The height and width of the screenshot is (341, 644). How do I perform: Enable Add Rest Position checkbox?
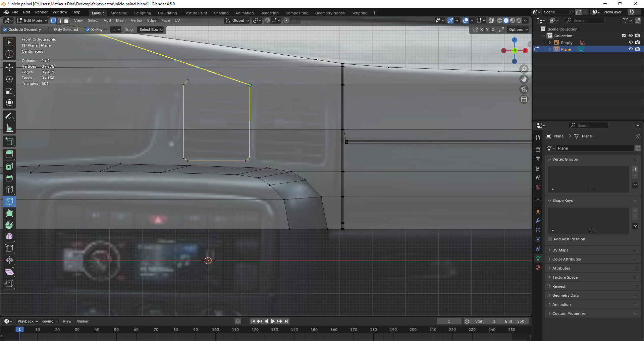(550, 239)
